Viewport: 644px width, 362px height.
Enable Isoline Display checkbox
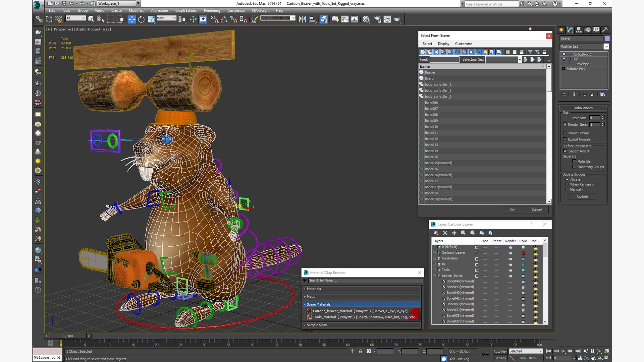click(x=565, y=133)
